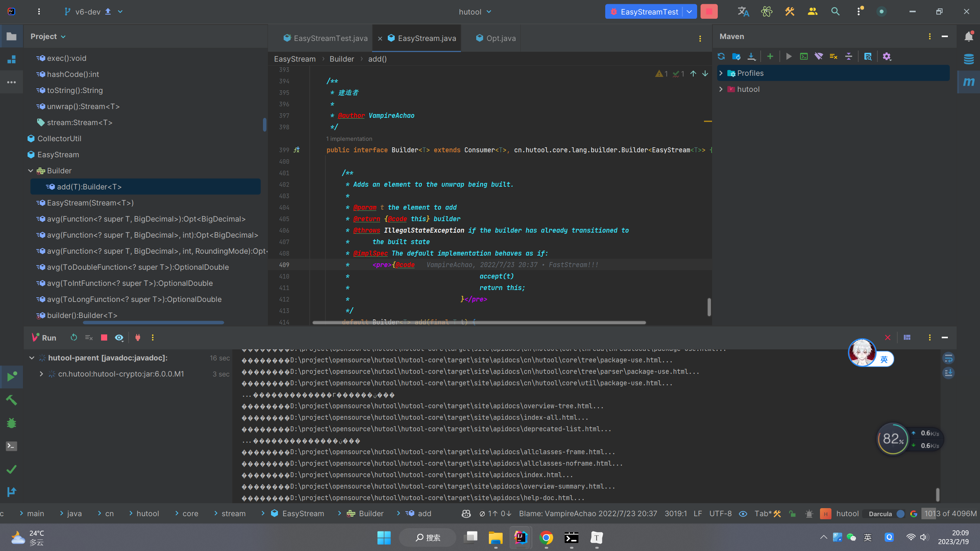Image resolution: width=980 pixels, height=551 pixels.
Task: Stop the running javadoc process
Action: [x=104, y=337]
